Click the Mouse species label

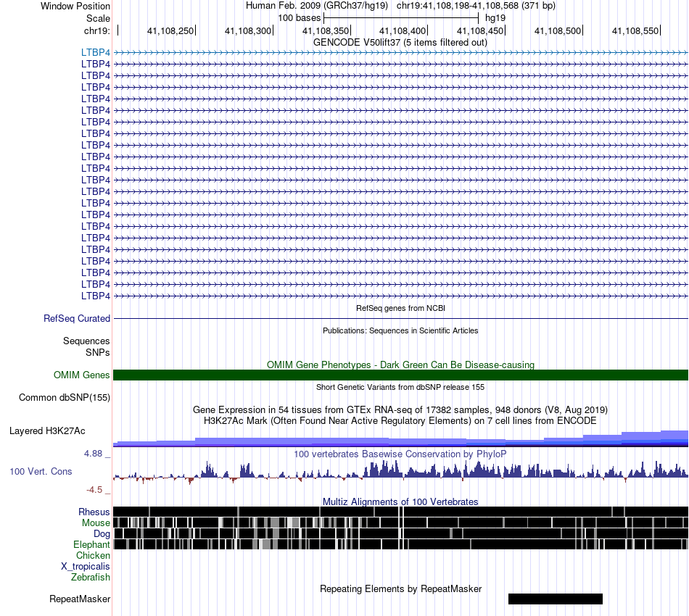pos(96,523)
